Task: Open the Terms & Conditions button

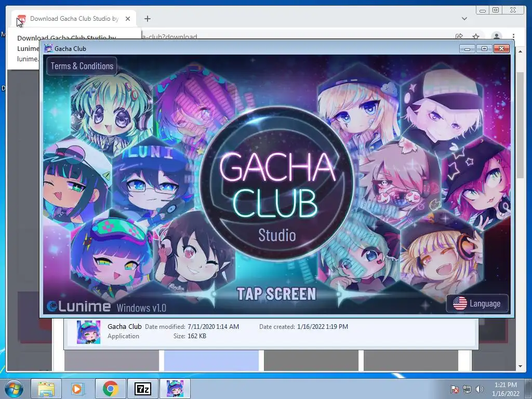Action: point(82,66)
